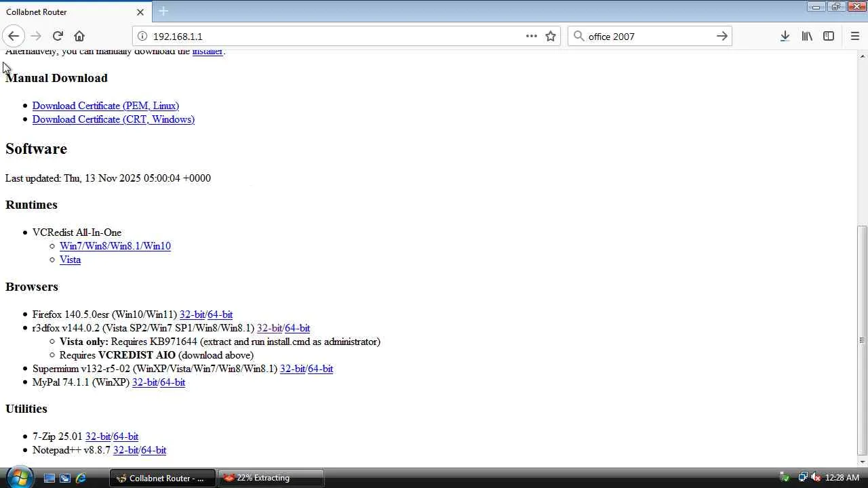868x488 pixels.
Task: Open the network tray icon
Action: tap(803, 478)
